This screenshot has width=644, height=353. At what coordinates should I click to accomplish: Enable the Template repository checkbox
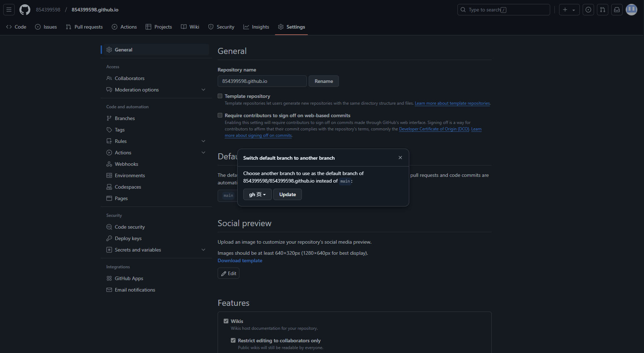[x=220, y=96]
